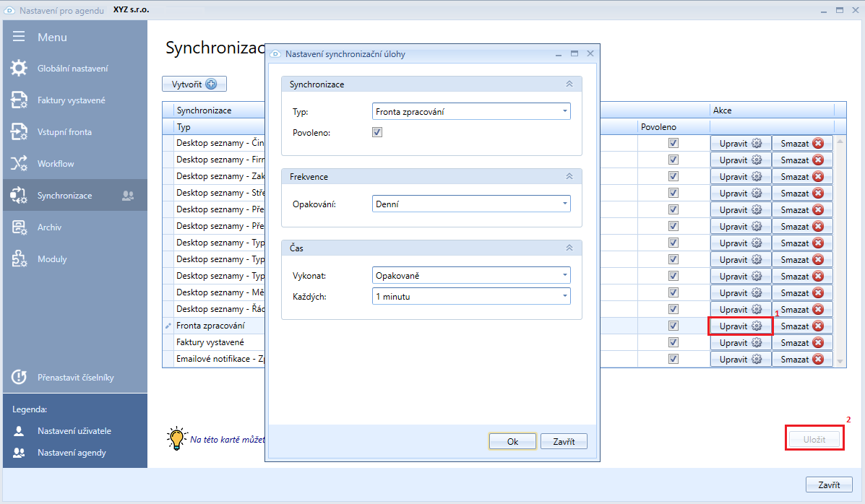
Task: Open the Archiv sidebar icon
Action: [x=19, y=227]
